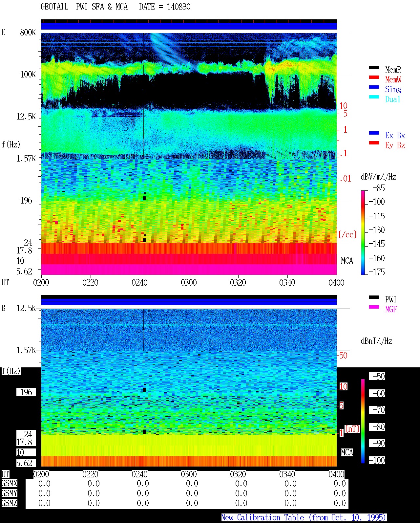
Task: Click the MemW legend label text
Action: pyautogui.click(x=393, y=79)
